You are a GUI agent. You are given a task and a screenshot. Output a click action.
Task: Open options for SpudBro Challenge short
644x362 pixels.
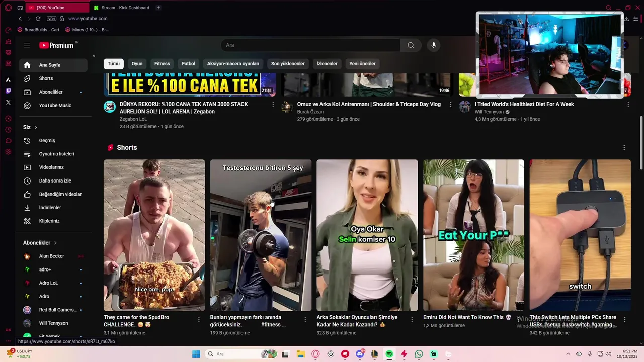[199, 320]
